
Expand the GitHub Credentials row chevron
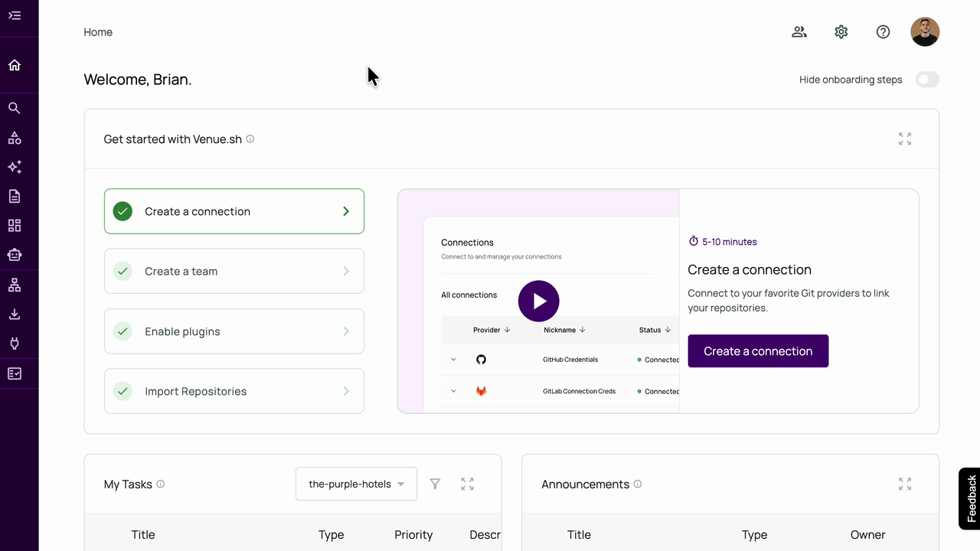(x=453, y=360)
